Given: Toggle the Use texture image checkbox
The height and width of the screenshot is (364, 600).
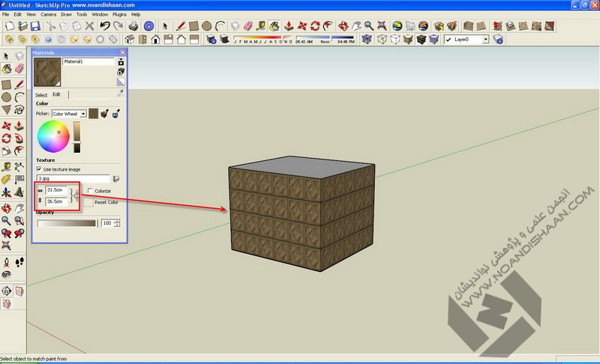Looking at the screenshot, I should (x=39, y=169).
